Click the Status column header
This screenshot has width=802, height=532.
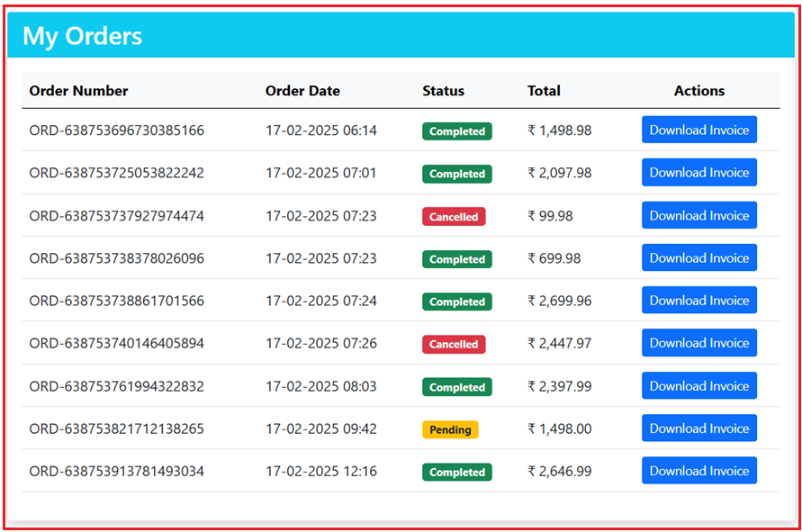click(444, 91)
